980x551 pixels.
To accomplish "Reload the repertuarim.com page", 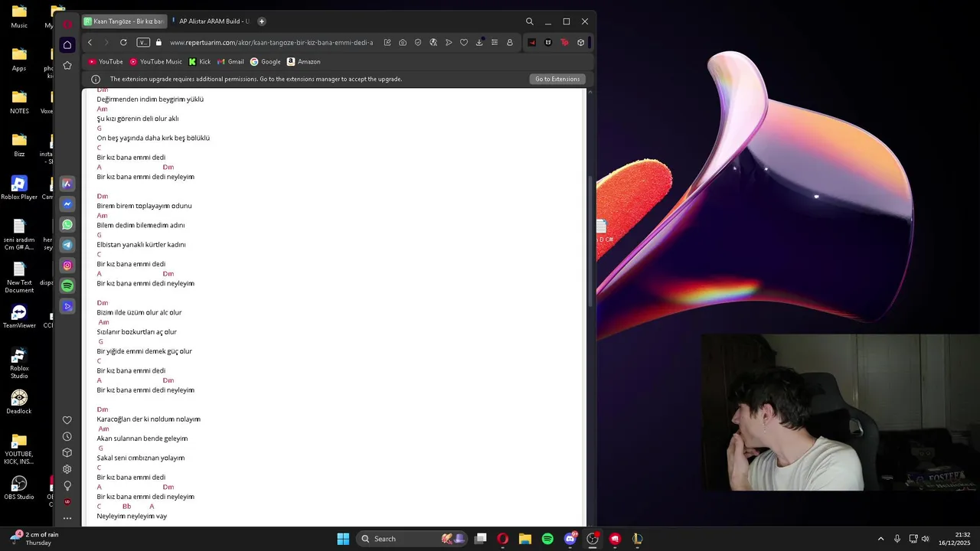I will tap(123, 43).
